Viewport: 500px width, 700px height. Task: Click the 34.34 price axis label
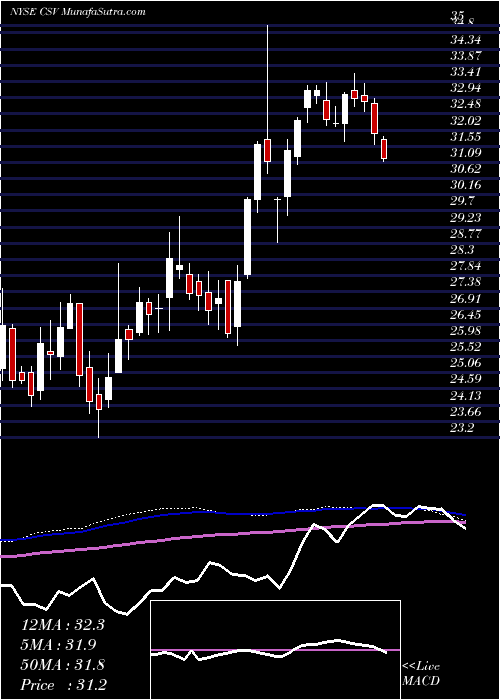click(x=465, y=40)
